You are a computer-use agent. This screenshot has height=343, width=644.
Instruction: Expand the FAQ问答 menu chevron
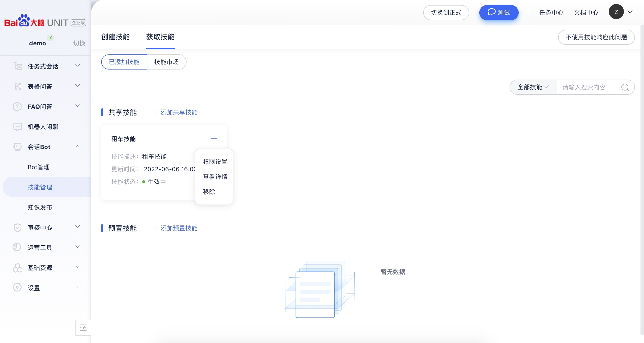pos(78,106)
